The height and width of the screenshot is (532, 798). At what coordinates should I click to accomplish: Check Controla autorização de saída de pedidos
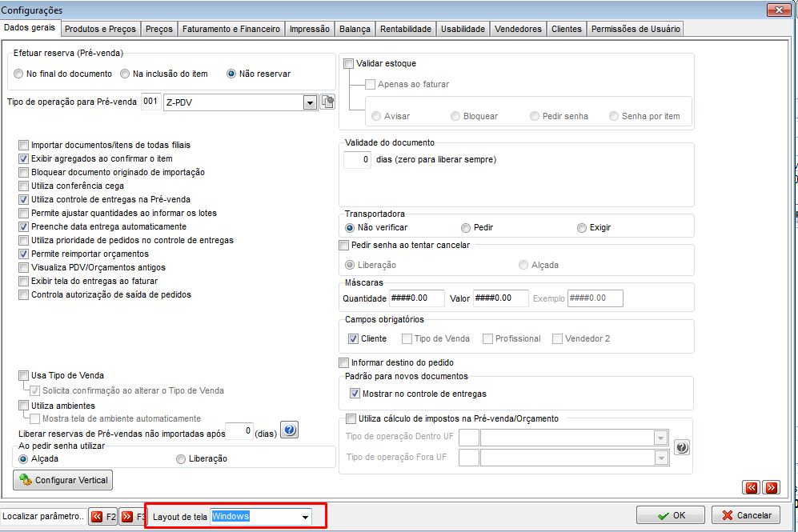coord(23,295)
